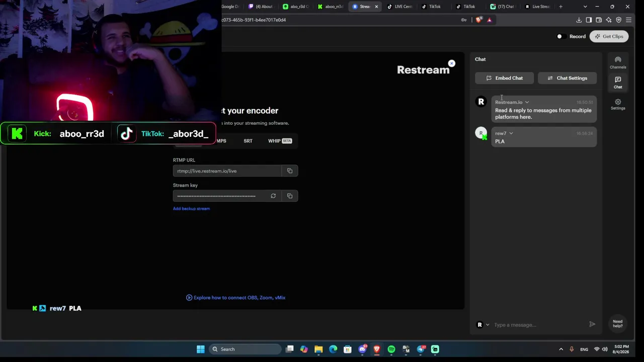Send the chat message with the arrow icon

[592, 324]
